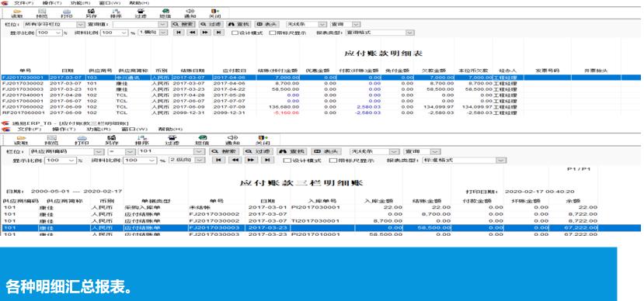The image size is (644, 301).
Task: Open orientation dropdown showing 2.纵向
Action: [x=200, y=160]
